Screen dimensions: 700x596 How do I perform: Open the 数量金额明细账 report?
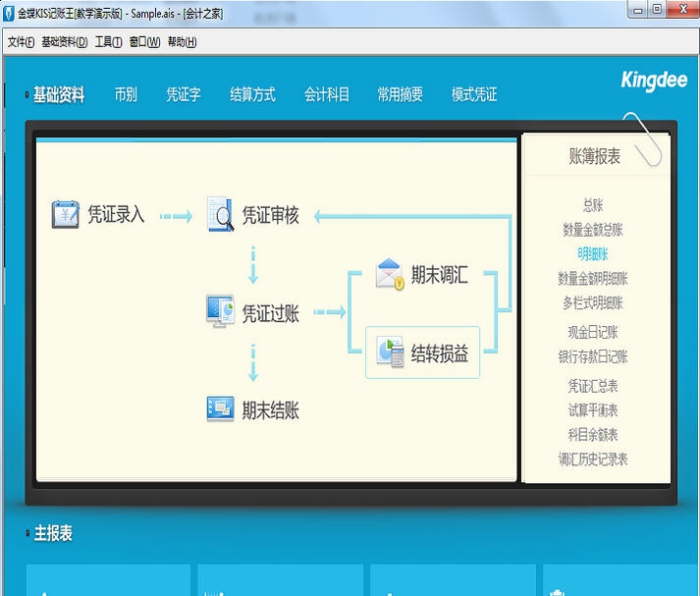593,278
